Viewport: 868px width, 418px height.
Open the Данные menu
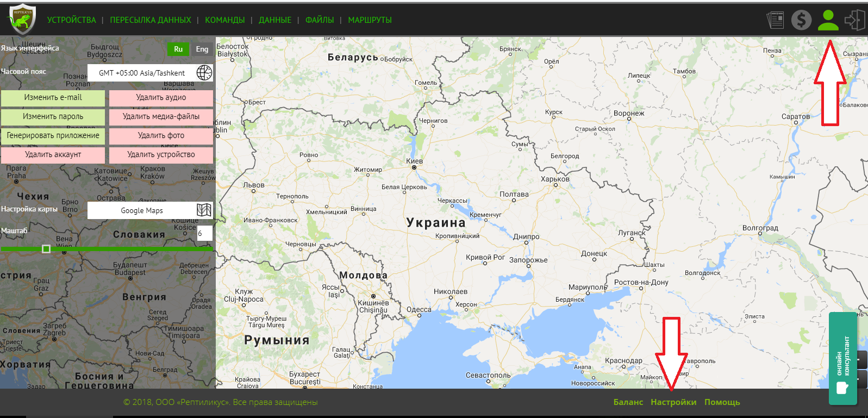[x=275, y=20]
